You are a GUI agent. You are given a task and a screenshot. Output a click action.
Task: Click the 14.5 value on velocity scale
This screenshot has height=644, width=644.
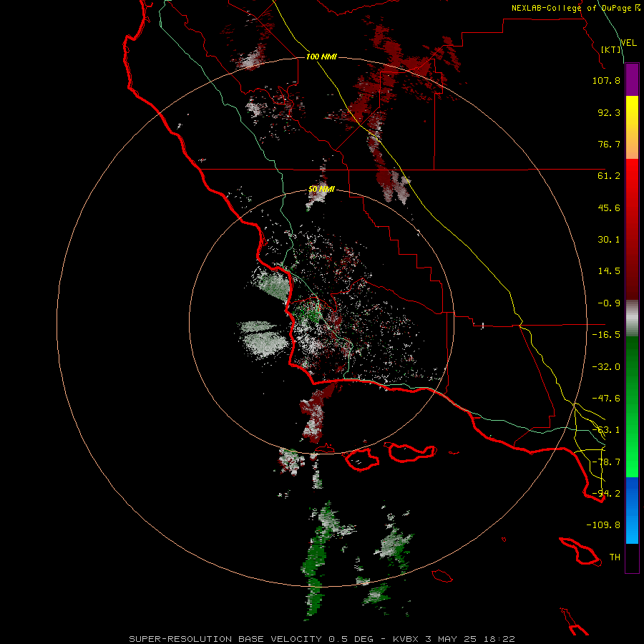click(609, 271)
